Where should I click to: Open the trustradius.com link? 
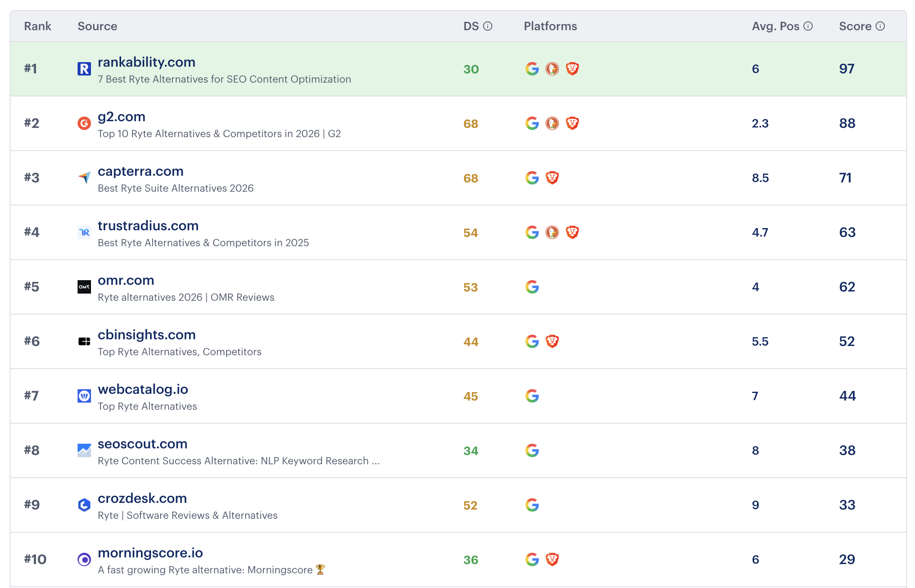point(148,226)
